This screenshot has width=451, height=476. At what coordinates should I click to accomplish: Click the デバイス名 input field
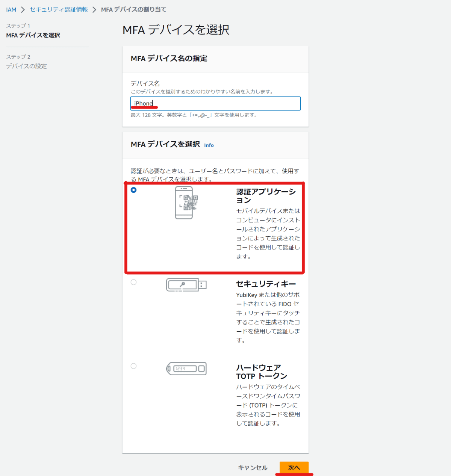[215, 103]
